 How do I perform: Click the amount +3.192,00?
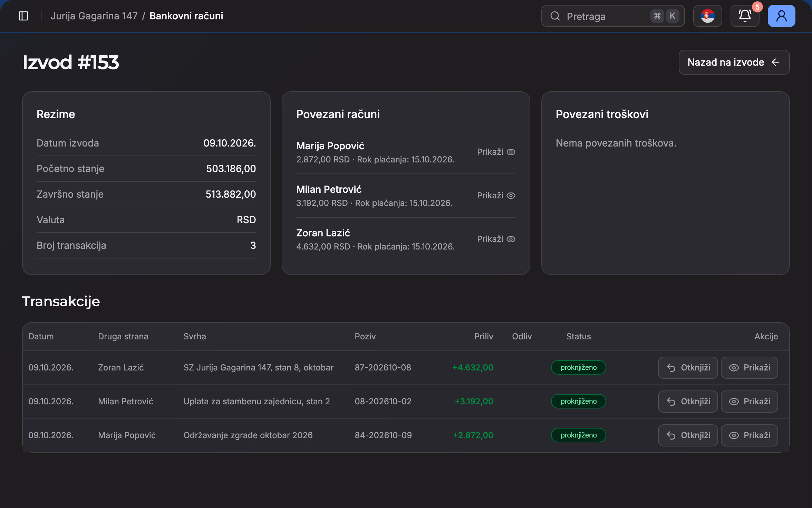pyautogui.click(x=474, y=402)
